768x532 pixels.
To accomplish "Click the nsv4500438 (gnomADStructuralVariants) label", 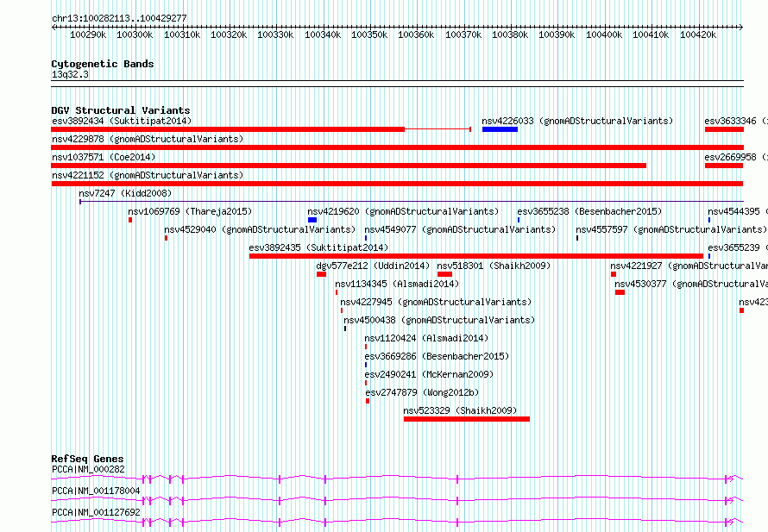I will (x=439, y=320).
